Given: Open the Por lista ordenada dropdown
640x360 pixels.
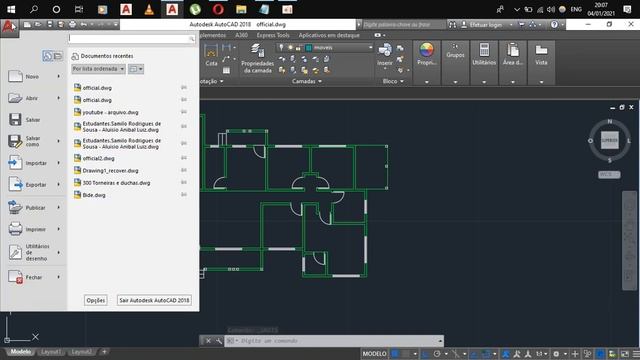Looking at the screenshot, I should [98, 69].
